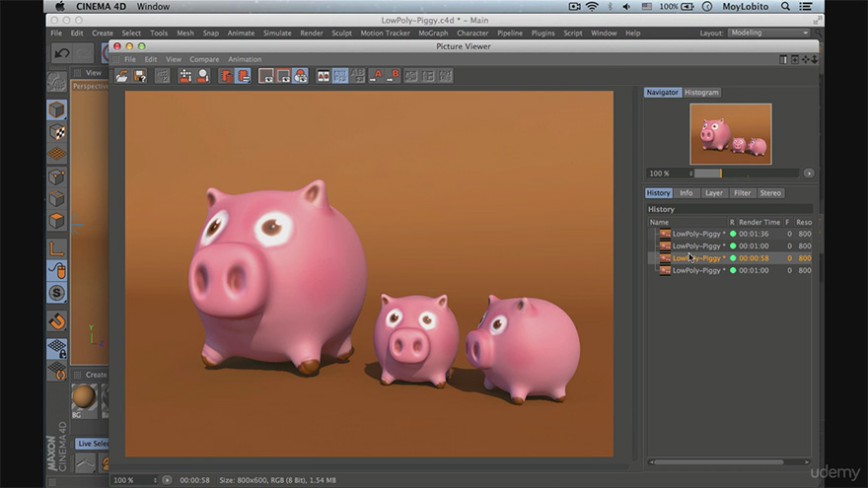Click the second greyed compare option icon
Screen dimensions: 868x488
coord(428,76)
